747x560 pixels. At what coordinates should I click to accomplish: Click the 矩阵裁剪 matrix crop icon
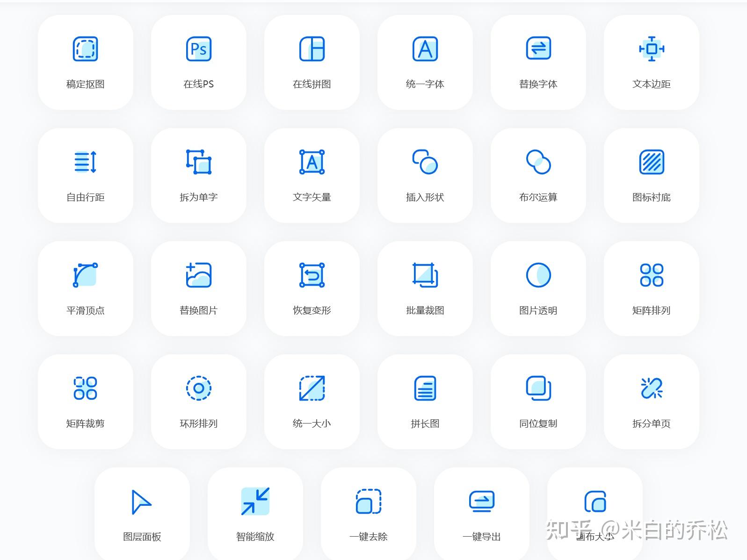86,388
